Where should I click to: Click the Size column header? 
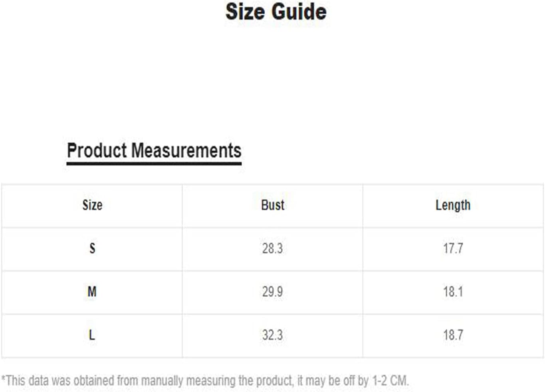pyautogui.click(x=92, y=205)
